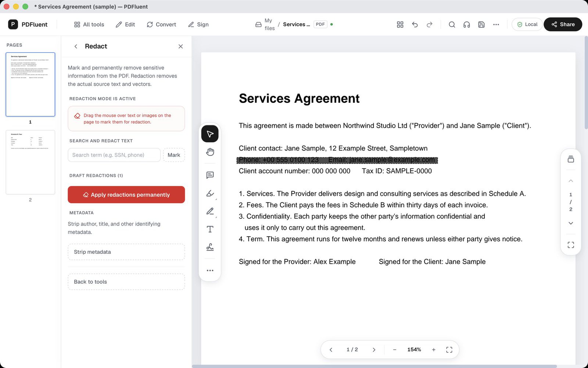Select the highlighter tool

coord(210,193)
